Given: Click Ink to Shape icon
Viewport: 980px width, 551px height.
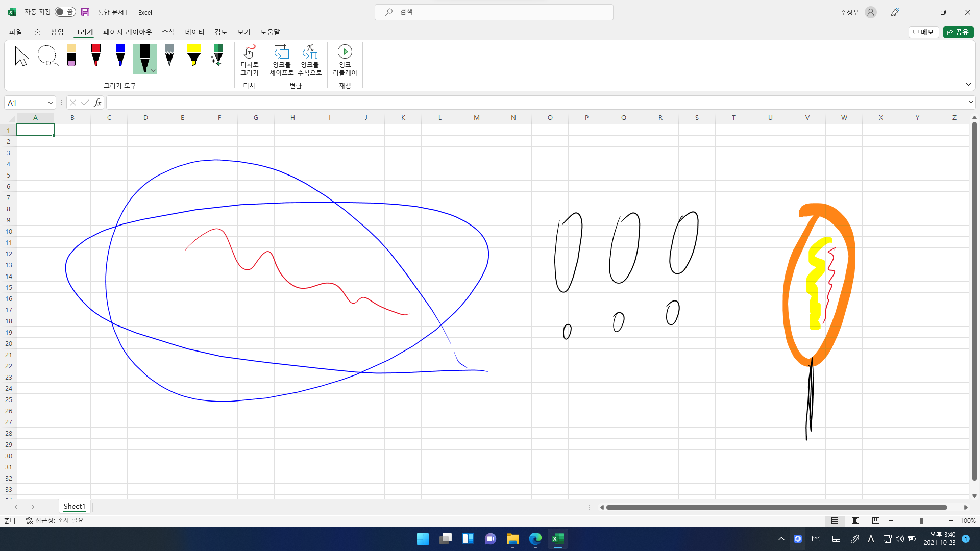Looking at the screenshot, I should coord(281,52).
